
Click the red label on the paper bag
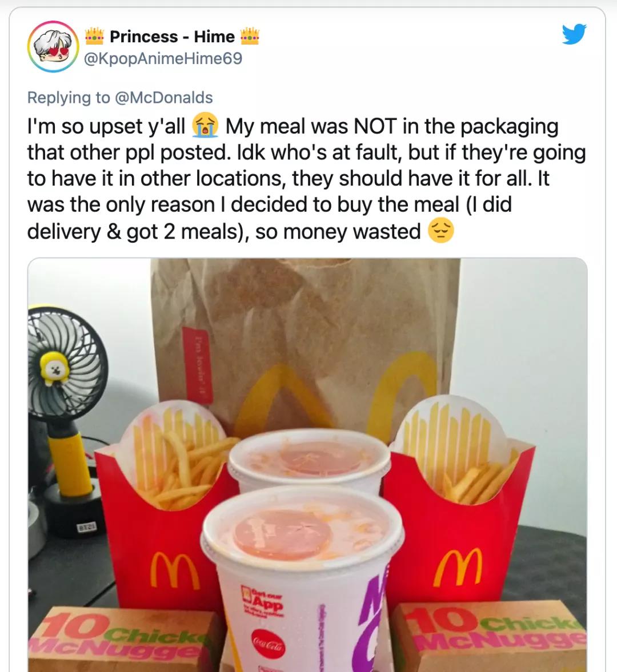point(197,365)
